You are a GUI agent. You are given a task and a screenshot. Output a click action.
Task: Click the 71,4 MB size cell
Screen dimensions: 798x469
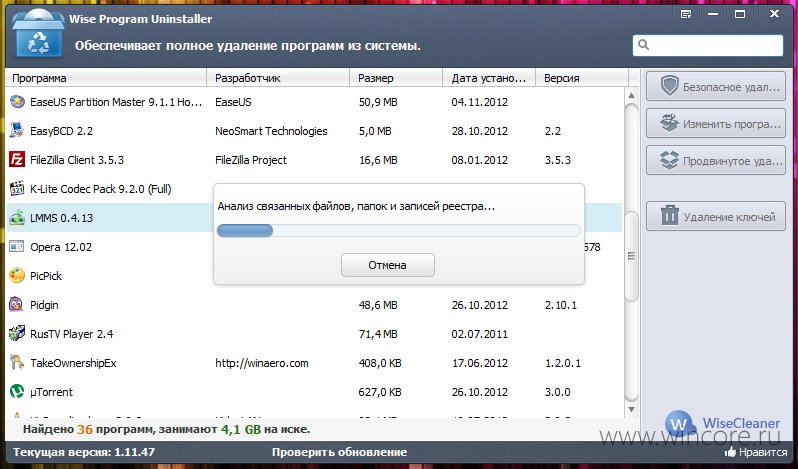point(378,334)
